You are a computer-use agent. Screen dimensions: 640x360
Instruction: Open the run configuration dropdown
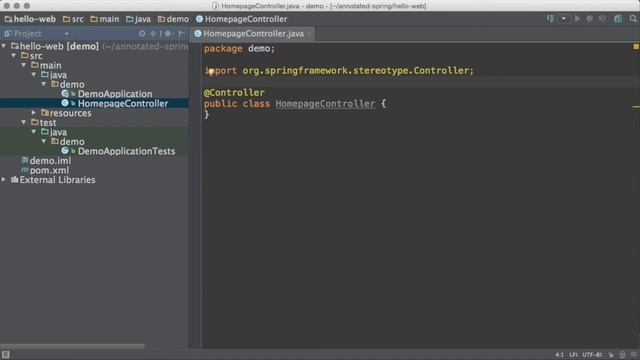click(564, 19)
